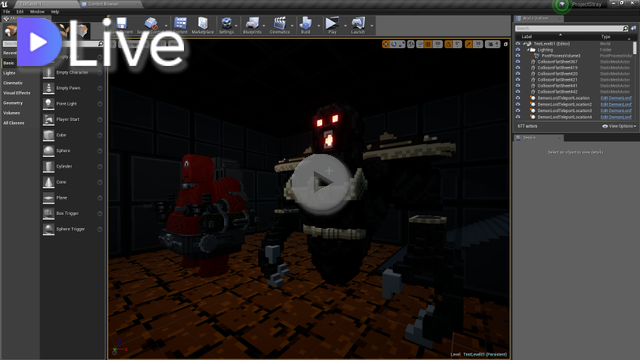Hide CollisionFlatSheet420 with its eye icon

(518, 74)
